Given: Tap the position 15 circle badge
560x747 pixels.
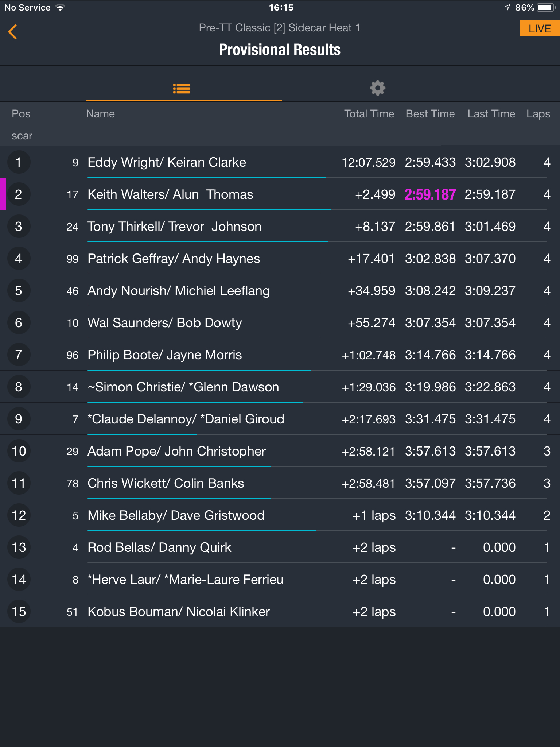Looking at the screenshot, I should click(x=19, y=611).
